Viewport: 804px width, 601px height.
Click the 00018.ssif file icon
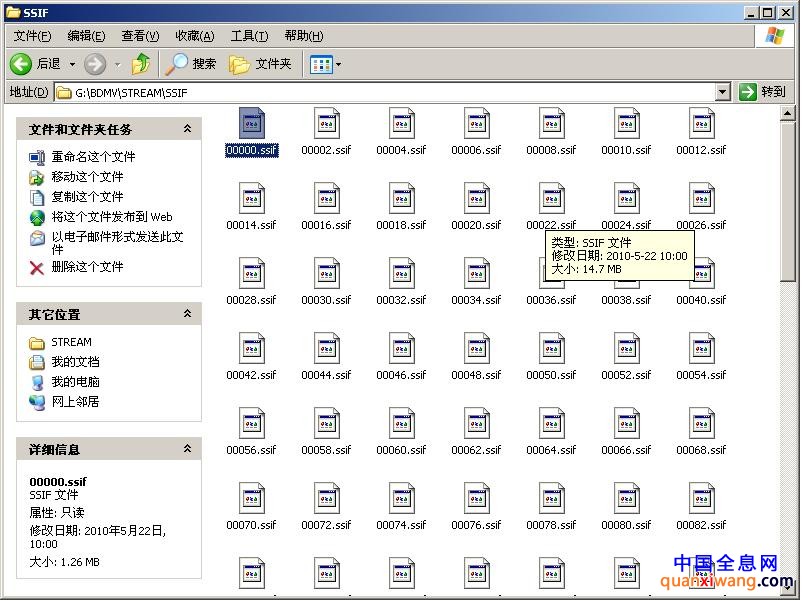coord(401,198)
